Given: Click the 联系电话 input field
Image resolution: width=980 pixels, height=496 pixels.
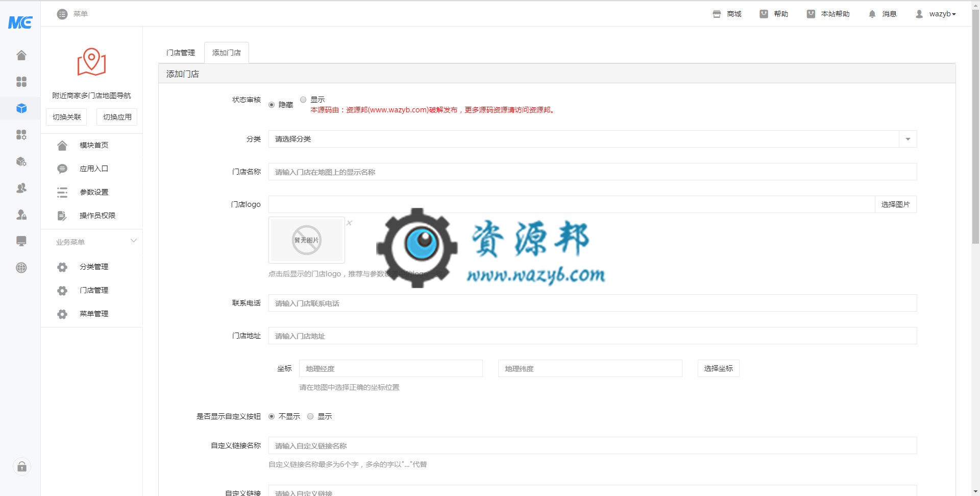Looking at the screenshot, I should click(593, 303).
